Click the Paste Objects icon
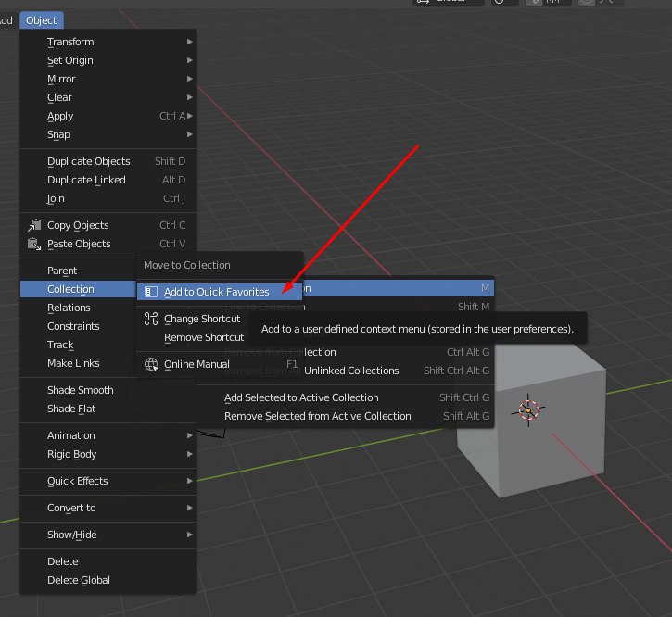The image size is (672, 617). pos(34,244)
